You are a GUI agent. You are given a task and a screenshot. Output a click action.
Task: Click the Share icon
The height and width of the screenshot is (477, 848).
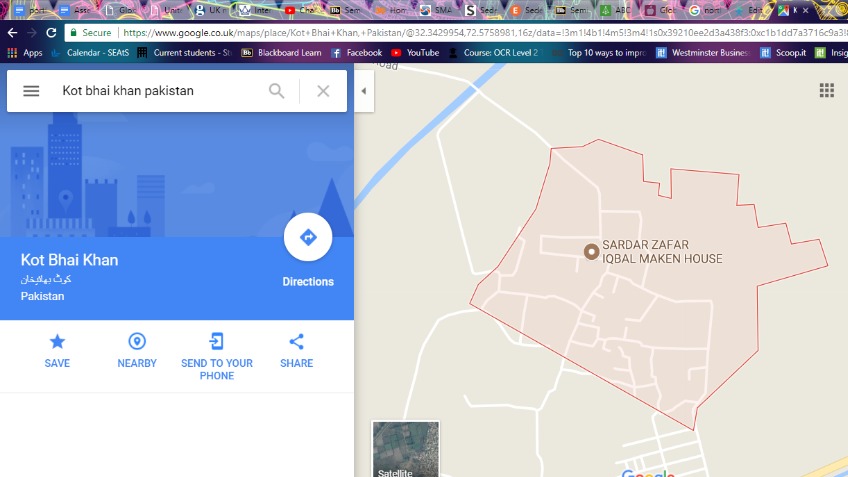pyautogui.click(x=296, y=341)
